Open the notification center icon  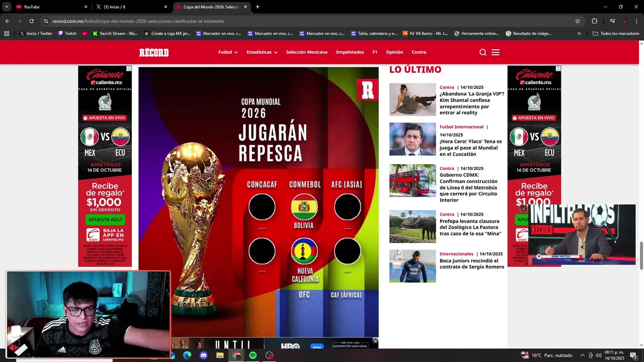634,355
